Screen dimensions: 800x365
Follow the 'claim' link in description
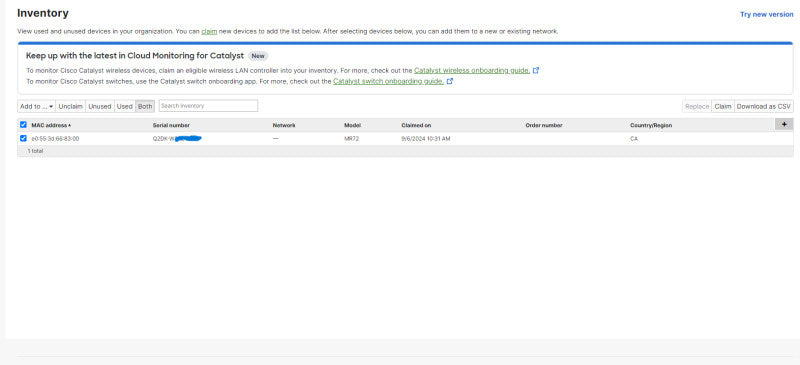coord(209,31)
